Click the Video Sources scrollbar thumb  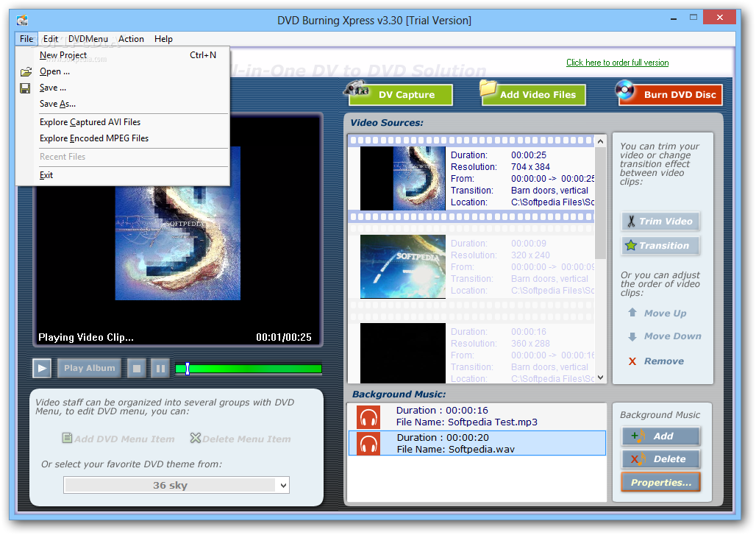tap(600, 202)
